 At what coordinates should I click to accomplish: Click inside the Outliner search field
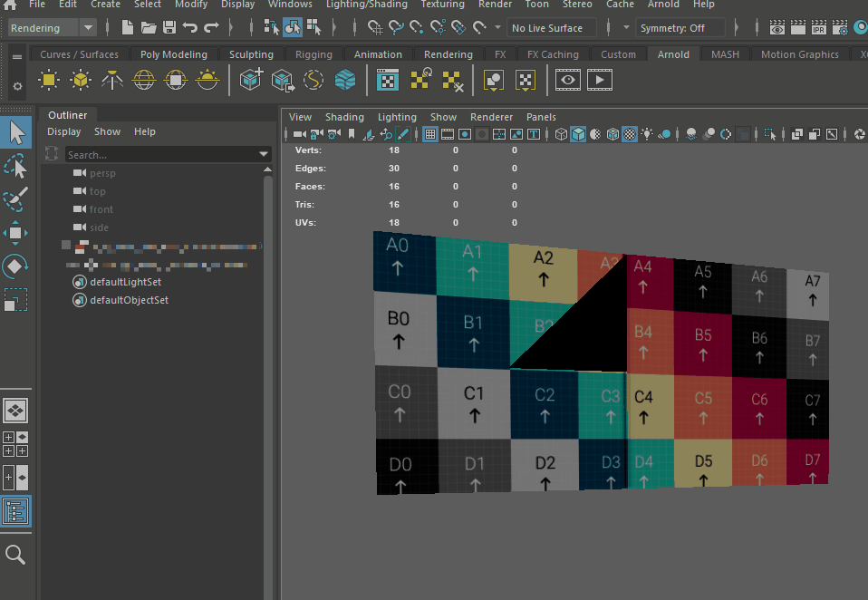click(x=159, y=155)
